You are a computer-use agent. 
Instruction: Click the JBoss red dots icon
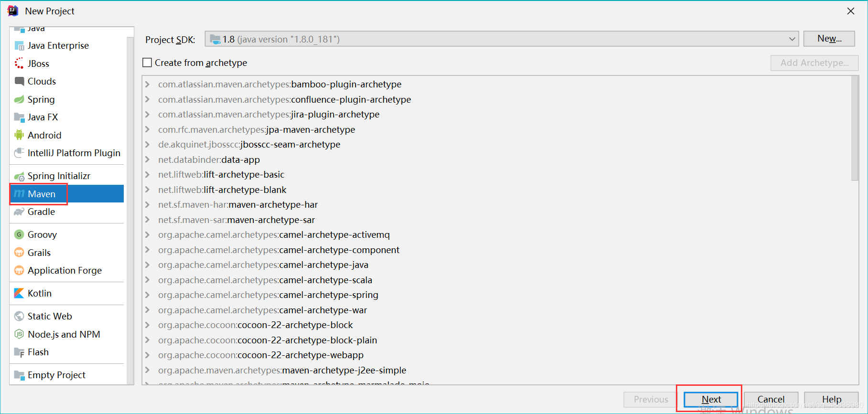pyautogui.click(x=19, y=64)
